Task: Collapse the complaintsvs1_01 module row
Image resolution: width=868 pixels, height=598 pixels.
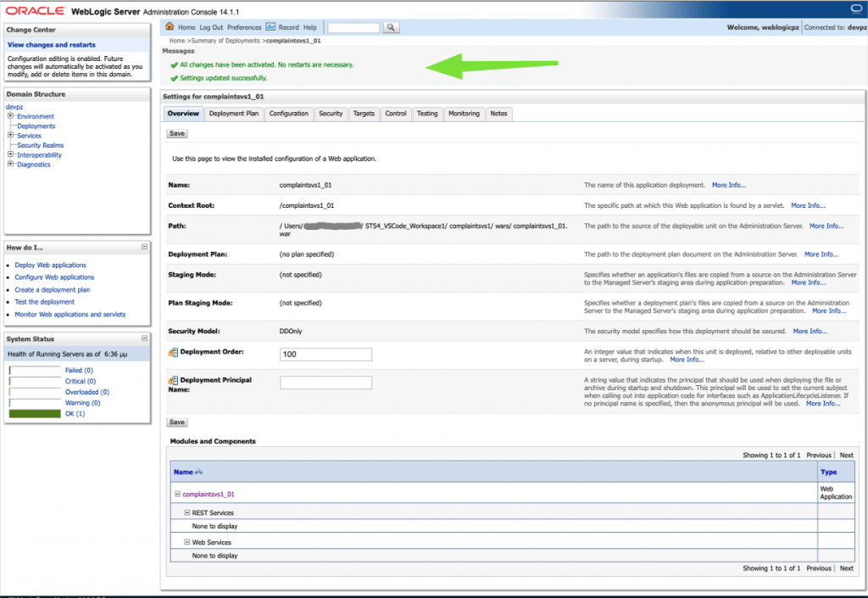Action: tap(178, 494)
